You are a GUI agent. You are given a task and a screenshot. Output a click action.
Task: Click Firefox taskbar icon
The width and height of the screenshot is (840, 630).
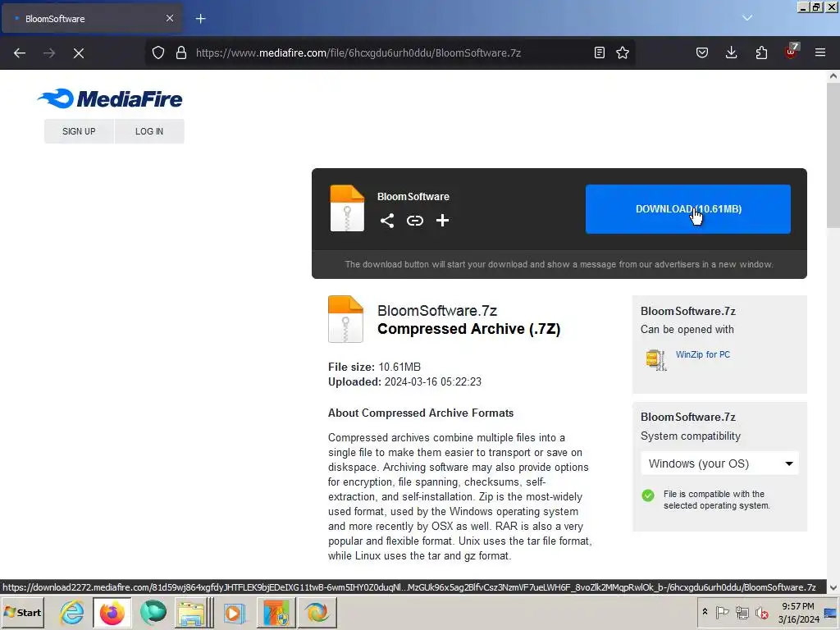[x=112, y=612]
